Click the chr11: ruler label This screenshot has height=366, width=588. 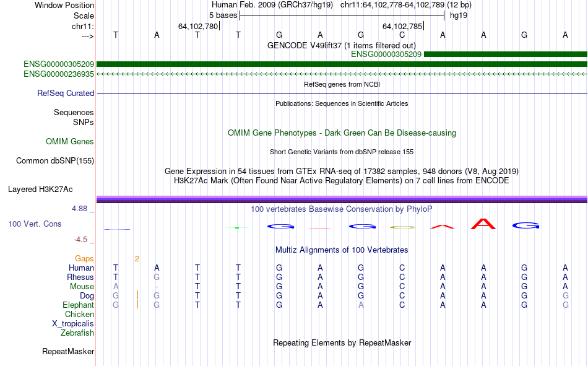(x=83, y=26)
